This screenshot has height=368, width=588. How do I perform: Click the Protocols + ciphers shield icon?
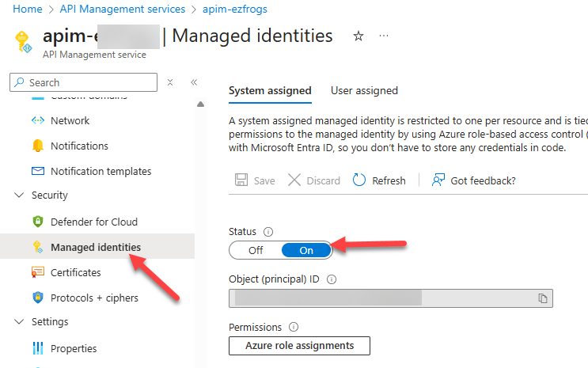pos(38,298)
